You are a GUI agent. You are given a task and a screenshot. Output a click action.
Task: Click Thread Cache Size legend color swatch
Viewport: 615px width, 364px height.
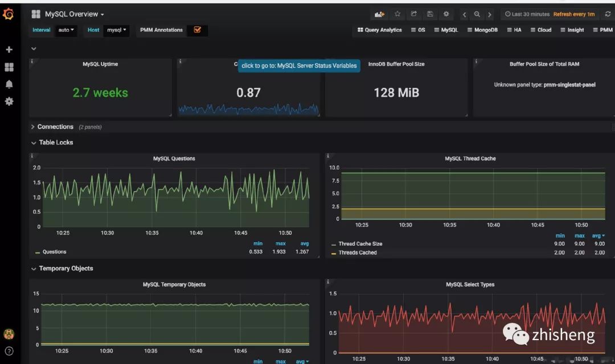click(x=334, y=245)
